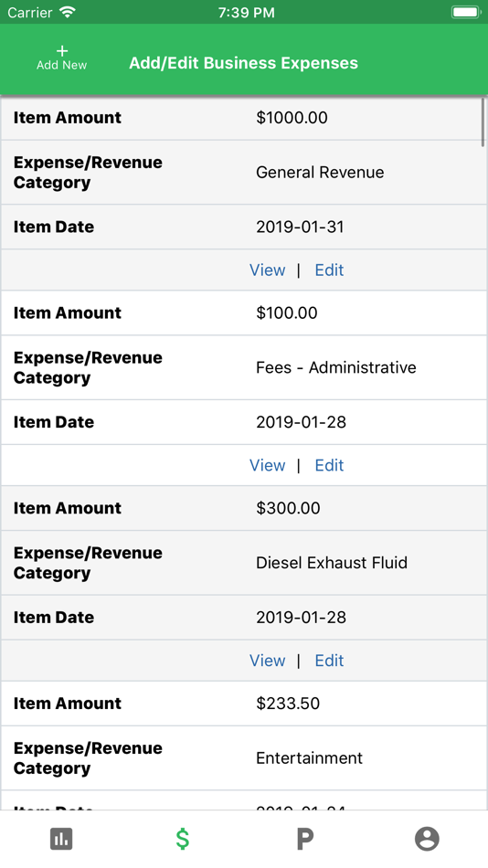Edit the Fees - Administrative entry
The width and height of the screenshot is (488, 868).
(329, 466)
